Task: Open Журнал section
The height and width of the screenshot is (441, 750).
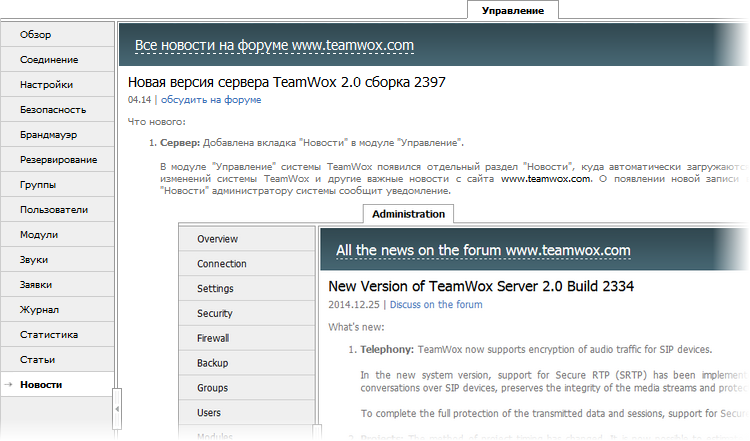Action: click(x=57, y=309)
